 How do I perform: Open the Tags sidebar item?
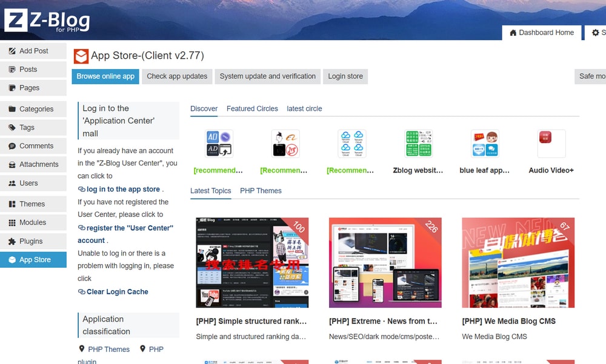[x=33, y=128]
